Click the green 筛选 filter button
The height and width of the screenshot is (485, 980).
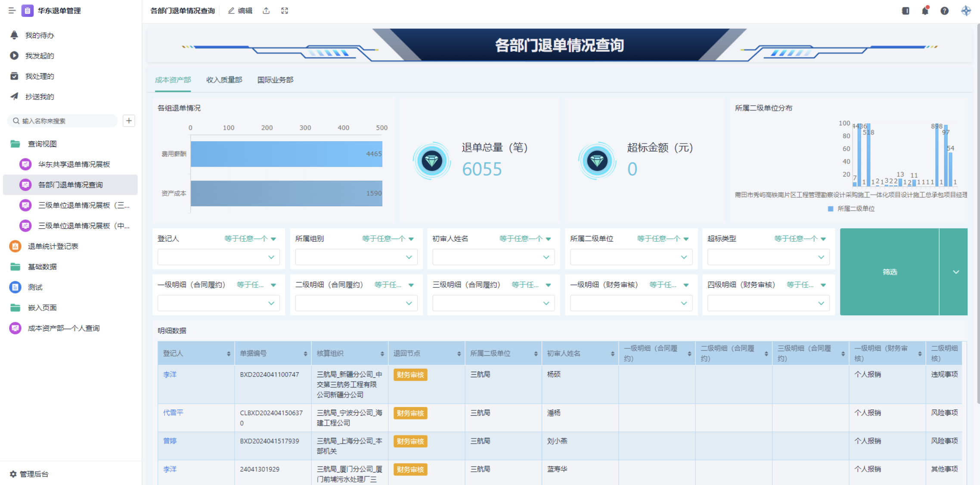pyautogui.click(x=890, y=272)
